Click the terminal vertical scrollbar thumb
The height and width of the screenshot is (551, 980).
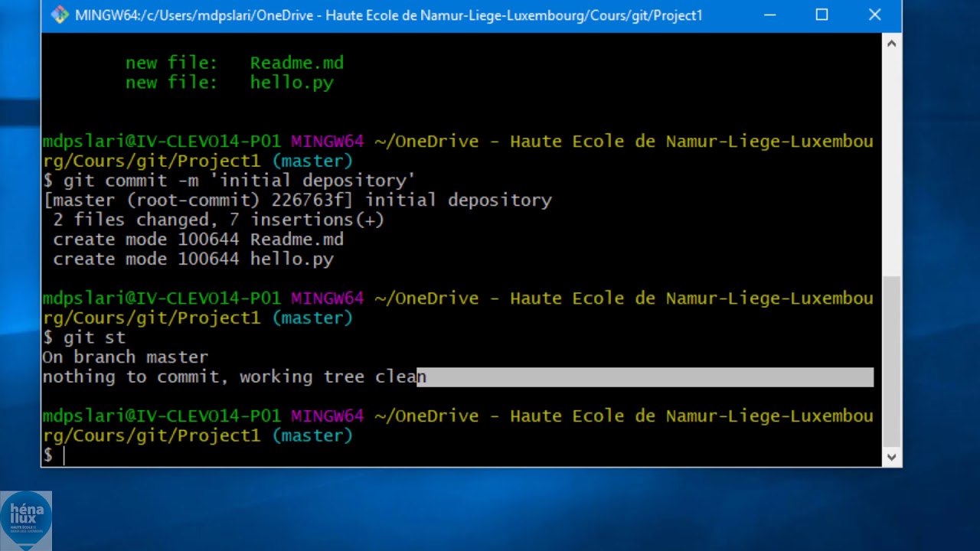click(x=891, y=361)
